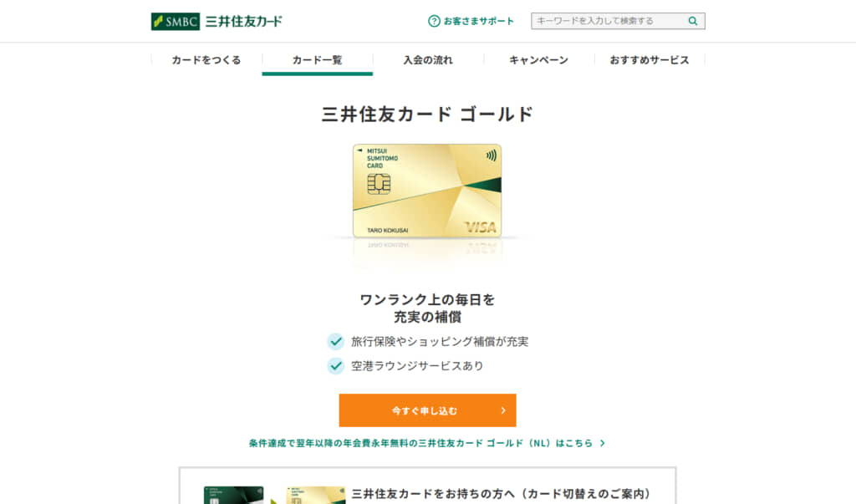Open the カードをつくる menu item

(206, 60)
